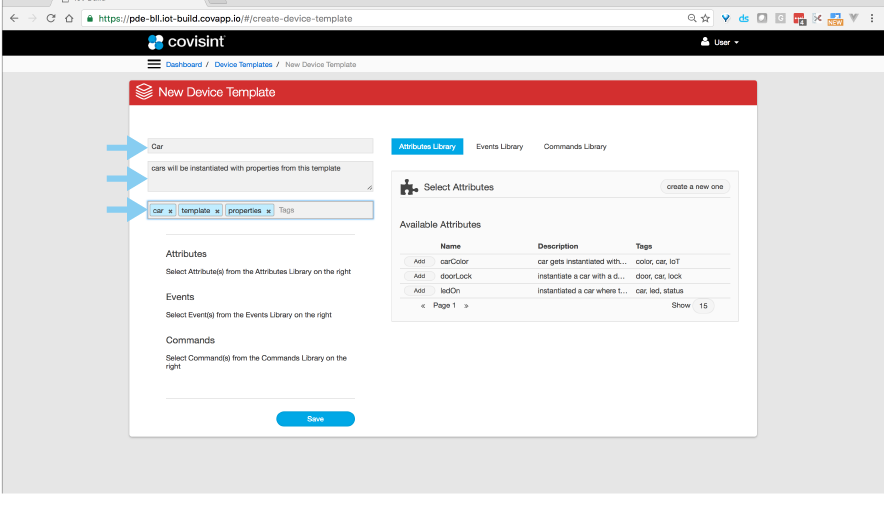Open the User dropdown menu
The height and width of the screenshot is (512, 884).
click(720, 43)
